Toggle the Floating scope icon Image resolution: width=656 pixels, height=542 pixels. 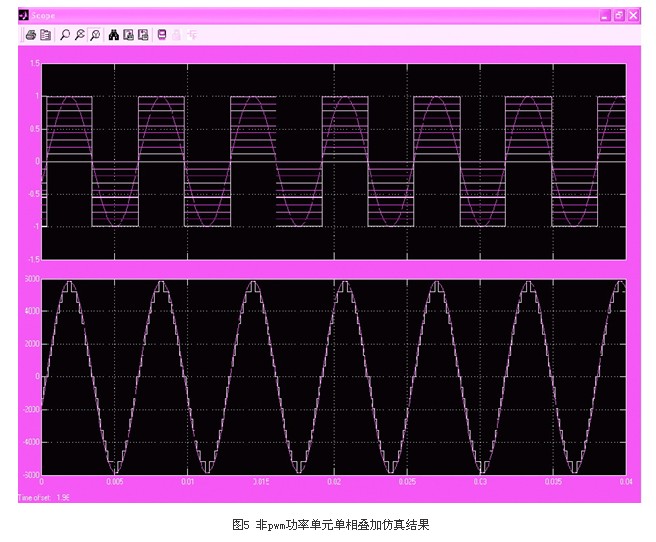coord(162,35)
